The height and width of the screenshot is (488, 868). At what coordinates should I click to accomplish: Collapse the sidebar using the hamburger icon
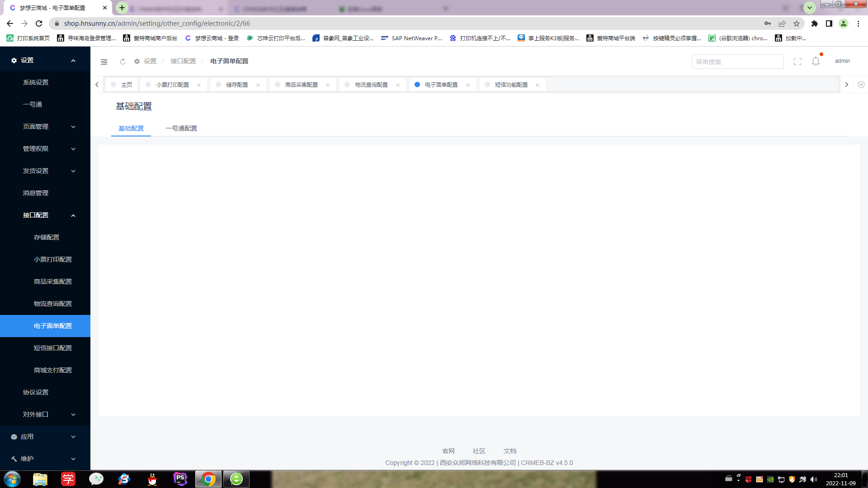tap(104, 61)
